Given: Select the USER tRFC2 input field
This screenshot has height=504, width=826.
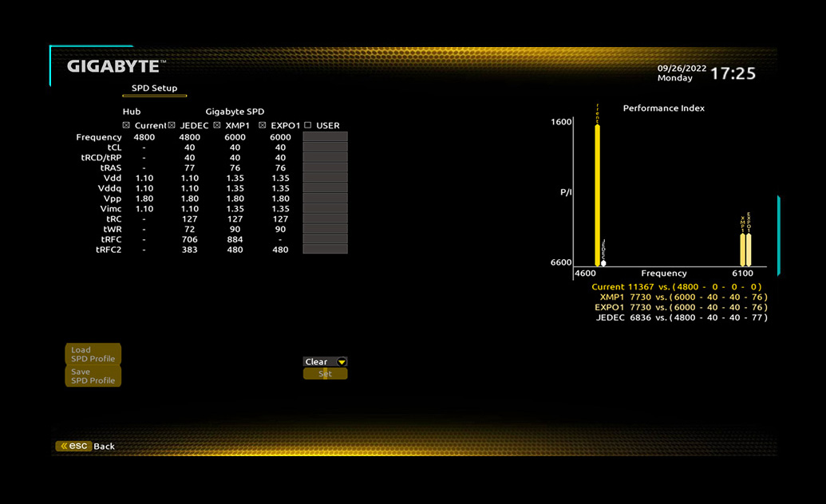Looking at the screenshot, I should point(325,250).
